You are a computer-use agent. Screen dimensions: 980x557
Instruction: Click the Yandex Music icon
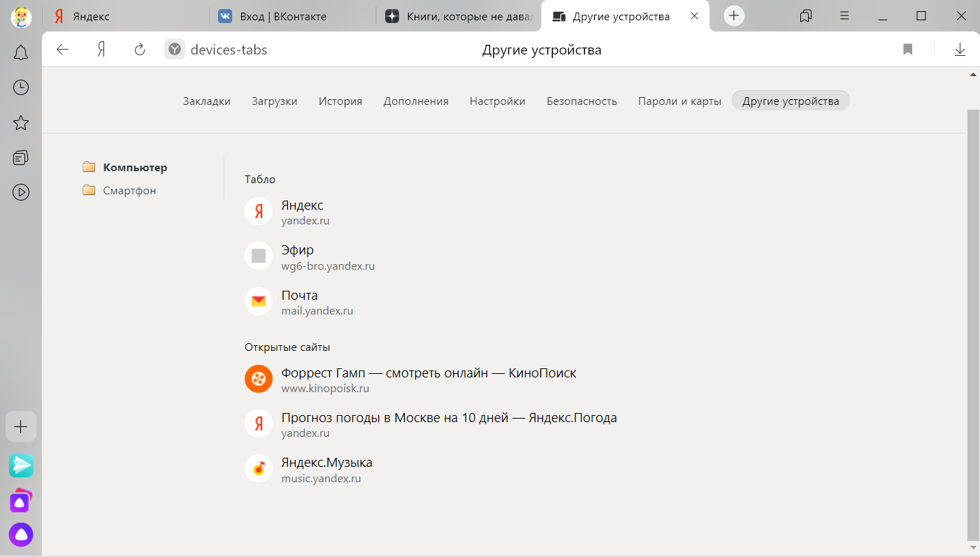tap(259, 468)
